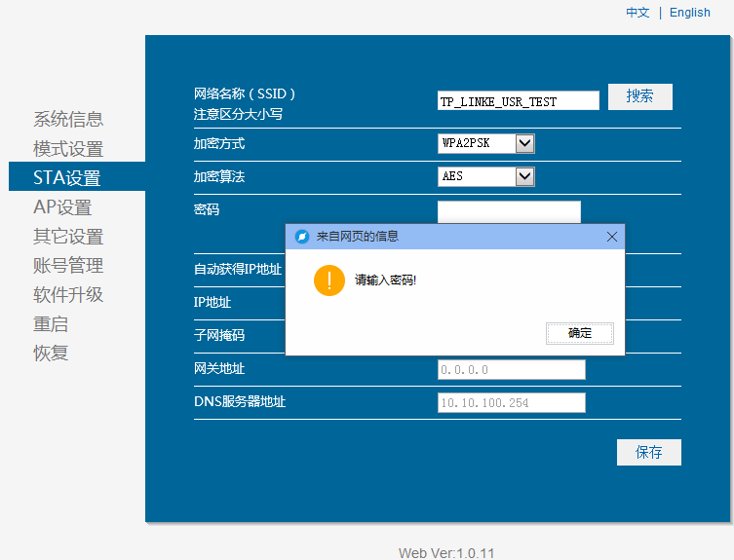The width and height of the screenshot is (734, 560).
Task: Click the blue browser icon in dialog title
Action: pos(302,237)
